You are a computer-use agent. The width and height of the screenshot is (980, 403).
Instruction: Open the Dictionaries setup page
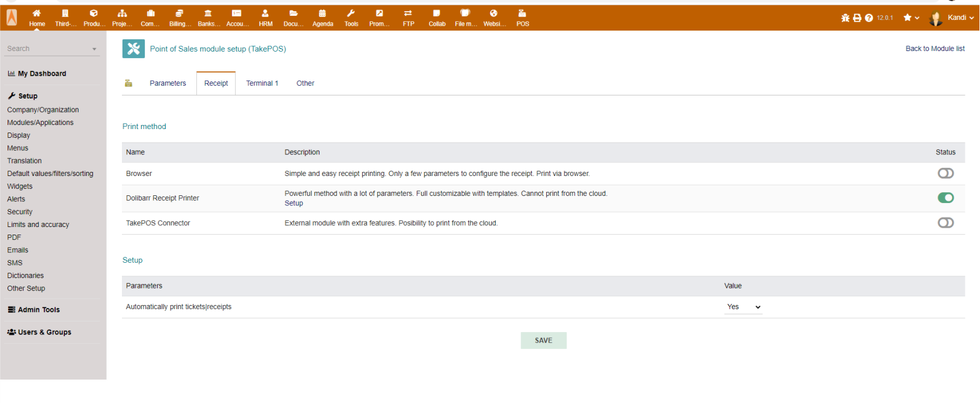point(26,276)
